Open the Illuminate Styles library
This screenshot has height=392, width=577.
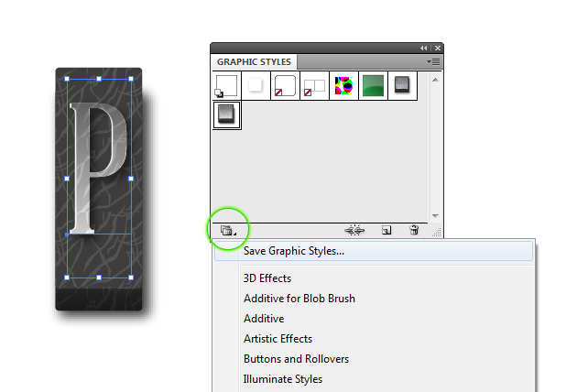pos(283,379)
